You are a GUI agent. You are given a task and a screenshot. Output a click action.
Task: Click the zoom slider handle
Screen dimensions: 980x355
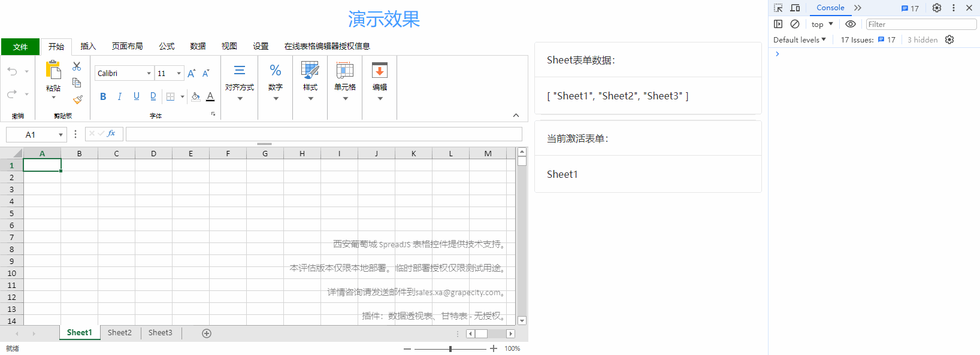click(450, 348)
